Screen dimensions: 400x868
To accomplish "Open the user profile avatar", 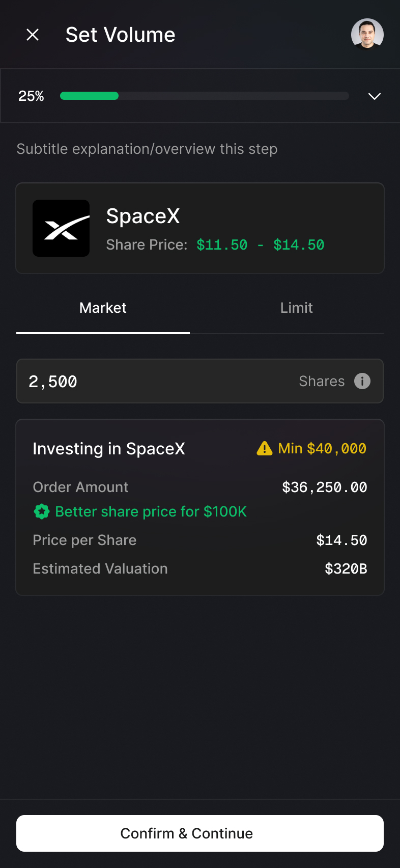I will tap(367, 35).
